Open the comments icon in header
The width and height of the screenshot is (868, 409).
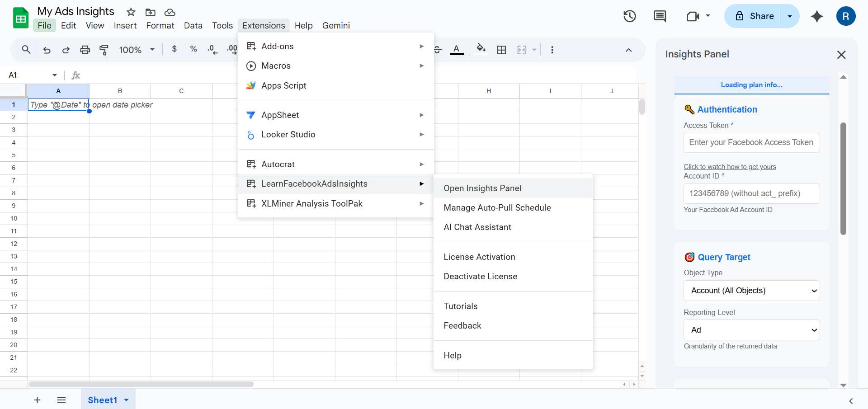pos(660,16)
